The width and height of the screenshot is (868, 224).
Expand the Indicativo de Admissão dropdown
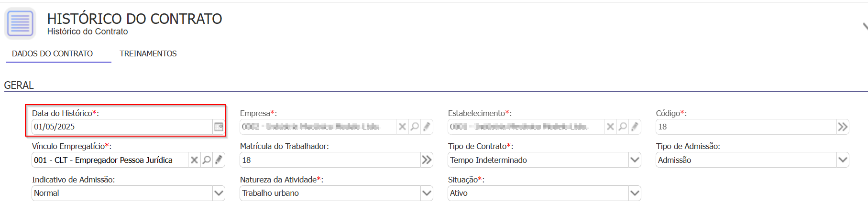click(x=219, y=193)
